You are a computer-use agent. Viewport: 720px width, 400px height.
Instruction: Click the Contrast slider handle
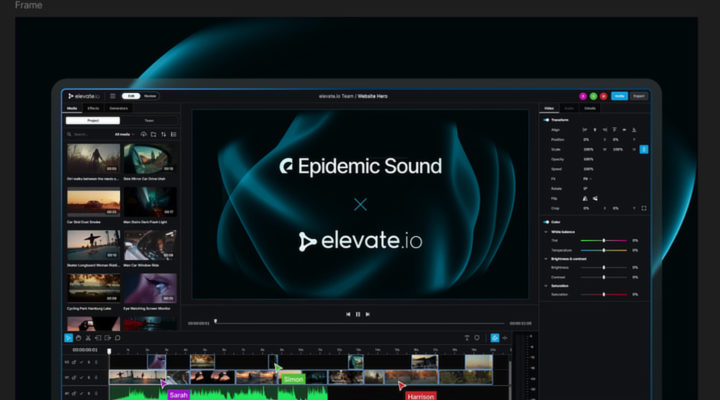604,277
